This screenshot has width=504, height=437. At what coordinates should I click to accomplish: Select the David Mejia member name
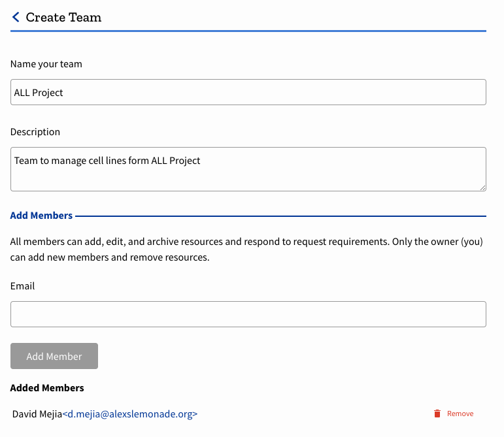pos(37,413)
